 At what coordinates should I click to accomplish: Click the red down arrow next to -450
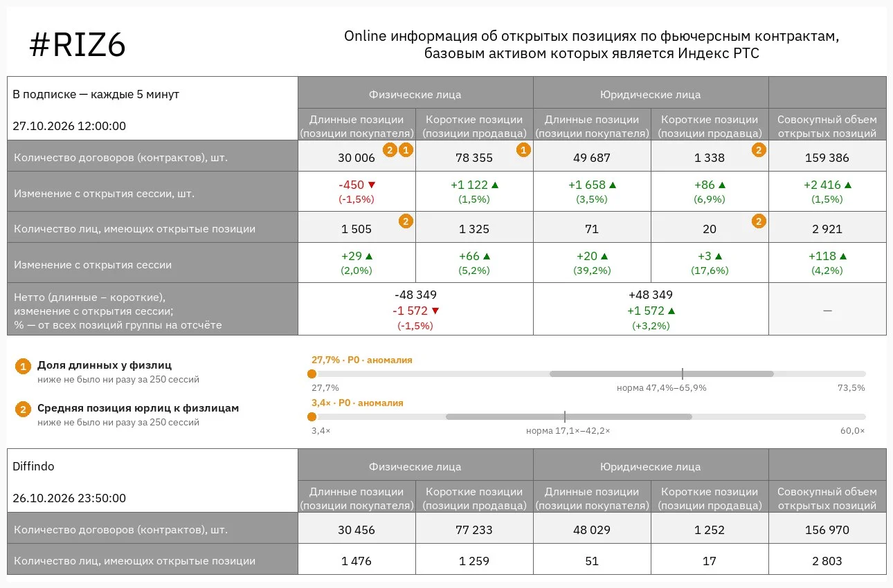click(372, 185)
